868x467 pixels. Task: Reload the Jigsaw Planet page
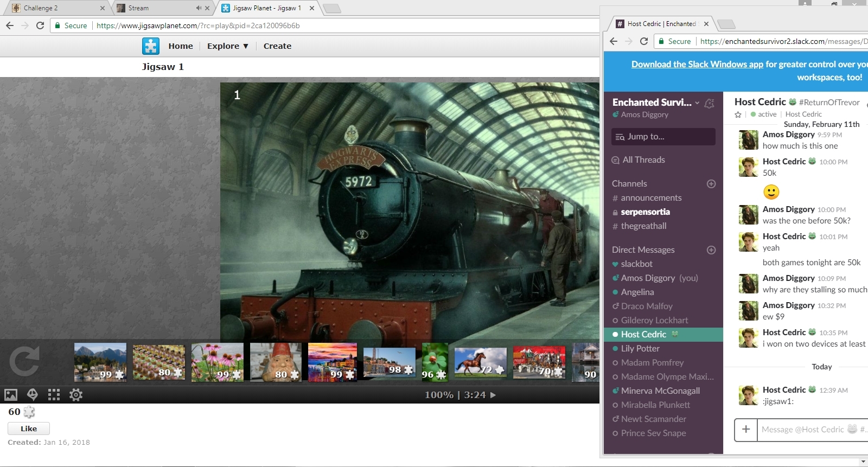[x=40, y=25]
